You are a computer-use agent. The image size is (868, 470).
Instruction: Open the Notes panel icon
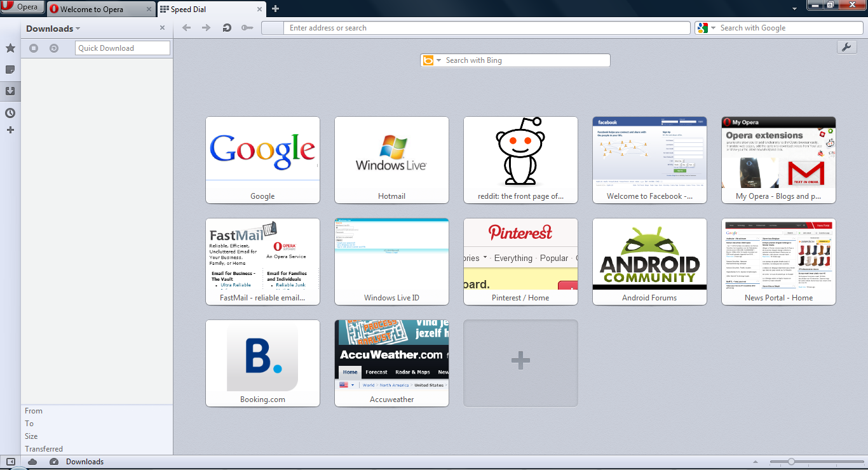[x=10, y=69]
